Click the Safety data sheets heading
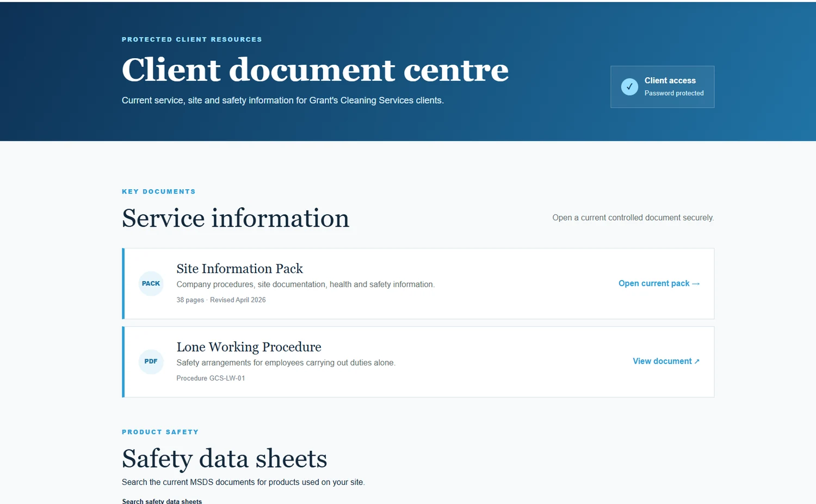Image resolution: width=816 pixels, height=504 pixels. tap(224, 458)
